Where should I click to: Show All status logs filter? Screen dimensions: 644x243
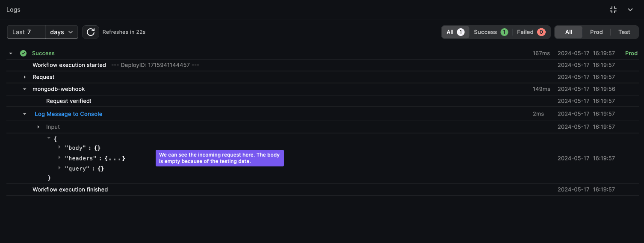coord(455,32)
